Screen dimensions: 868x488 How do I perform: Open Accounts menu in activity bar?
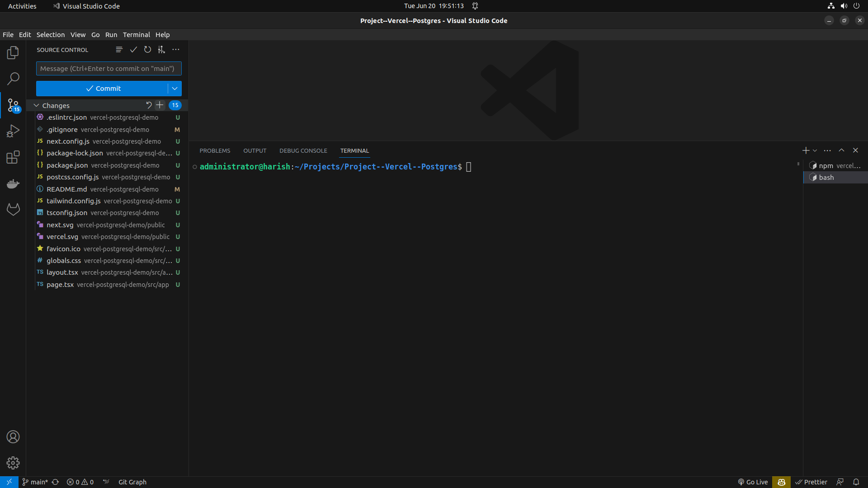(x=13, y=437)
